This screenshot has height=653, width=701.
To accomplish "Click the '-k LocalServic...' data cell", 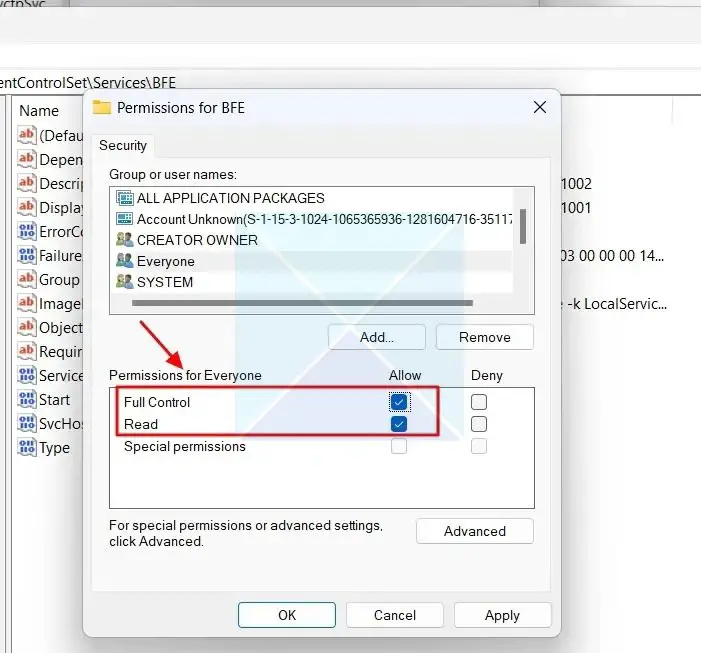I will click(616, 304).
